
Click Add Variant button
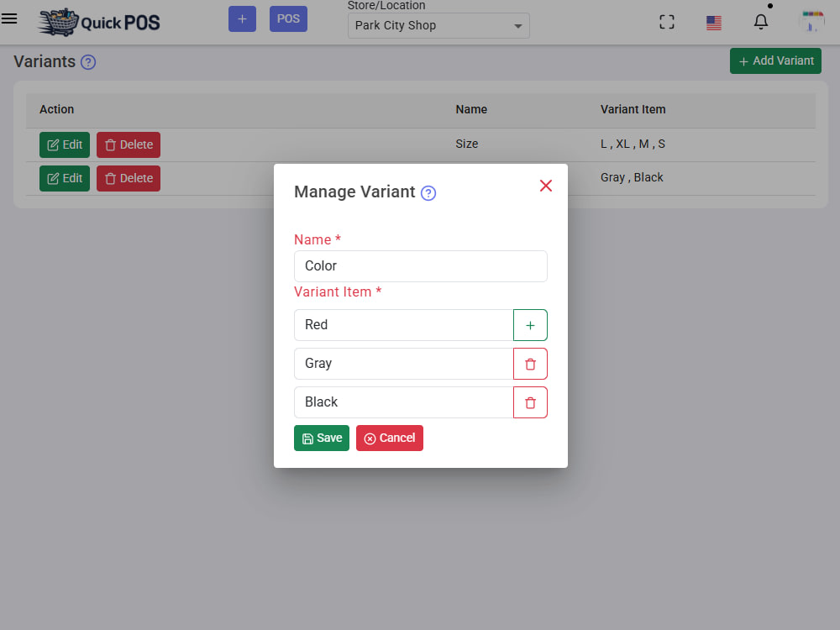coord(775,61)
